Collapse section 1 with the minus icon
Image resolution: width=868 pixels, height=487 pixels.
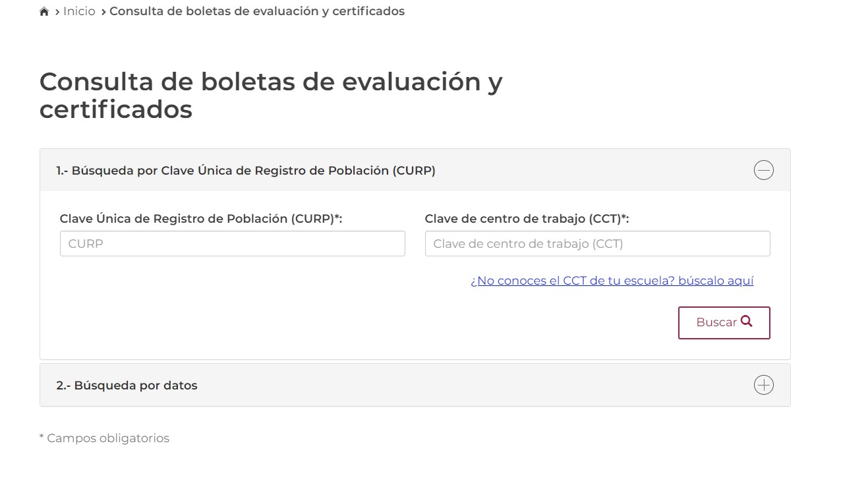point(763,171)
